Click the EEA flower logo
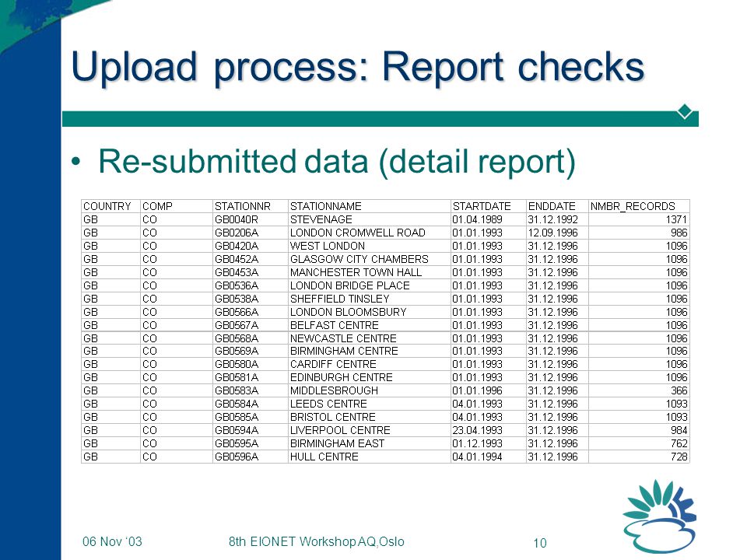The height and width of the screenshot is (560, 747). 659,516
